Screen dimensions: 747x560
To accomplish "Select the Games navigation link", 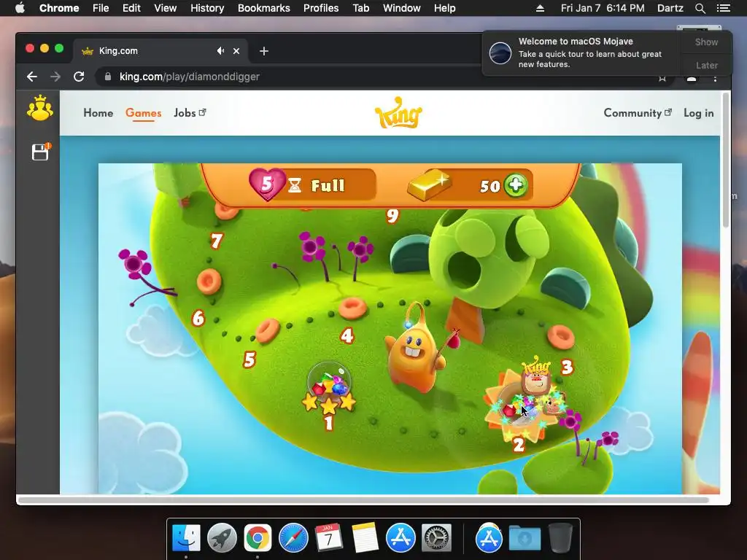I will [x=144, y=113].
